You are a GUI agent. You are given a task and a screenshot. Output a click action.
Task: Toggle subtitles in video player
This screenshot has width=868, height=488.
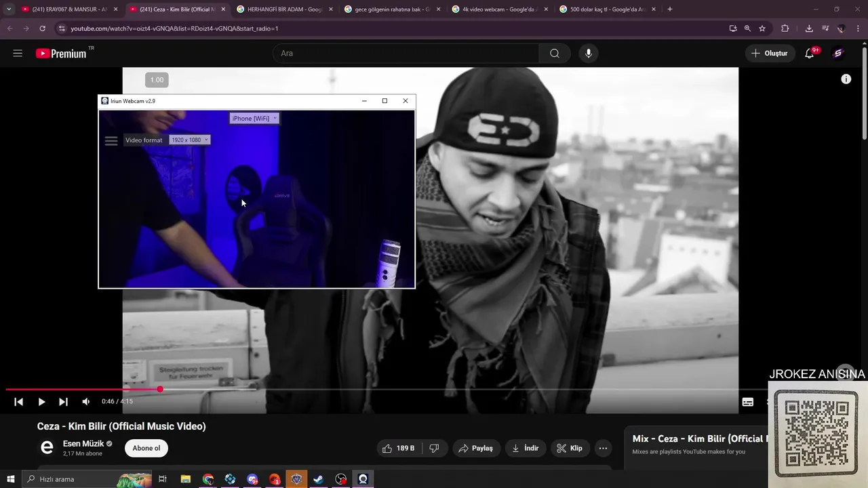tap(747, 402)
